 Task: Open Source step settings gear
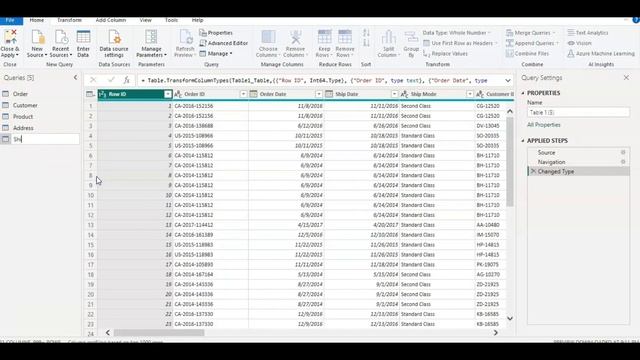click(x=623, y=152)
